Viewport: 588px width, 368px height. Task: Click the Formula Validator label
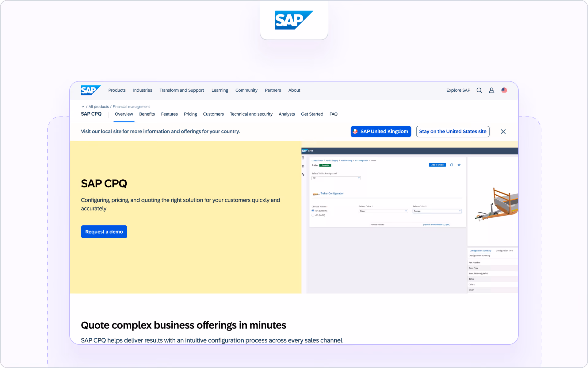[x=377, y=225]
